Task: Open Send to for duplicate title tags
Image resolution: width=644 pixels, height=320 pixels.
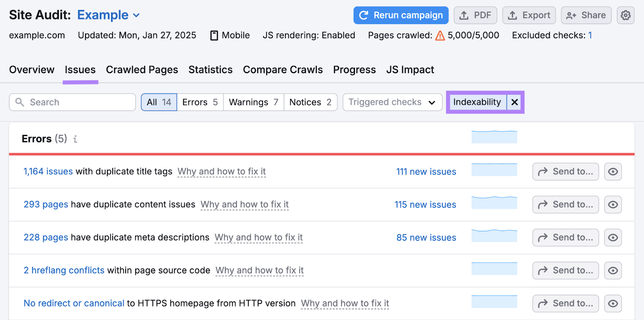Action: [566, 172]
